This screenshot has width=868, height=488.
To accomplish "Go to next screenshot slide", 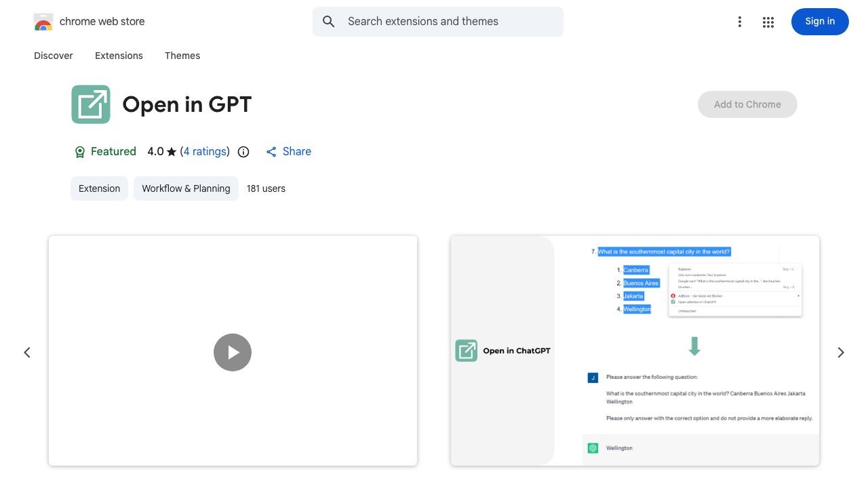I will pyautogui.click(x=841, y=352).
